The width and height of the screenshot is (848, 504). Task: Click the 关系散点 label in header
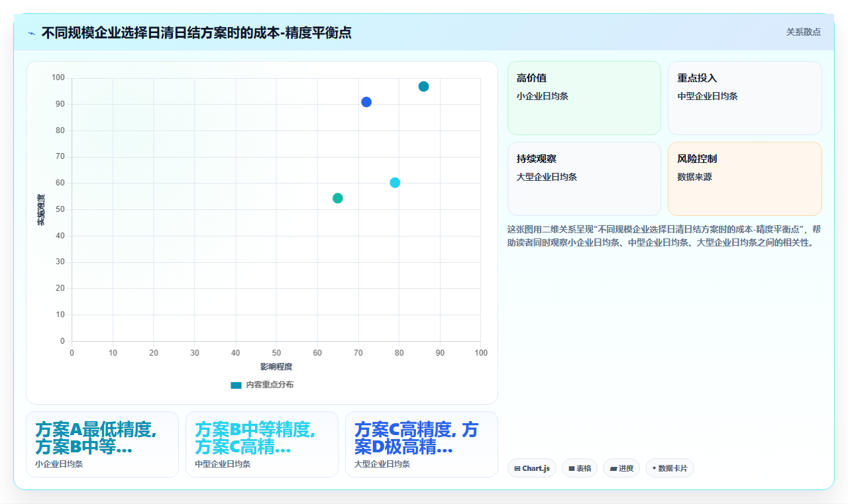tap(803, 32)
